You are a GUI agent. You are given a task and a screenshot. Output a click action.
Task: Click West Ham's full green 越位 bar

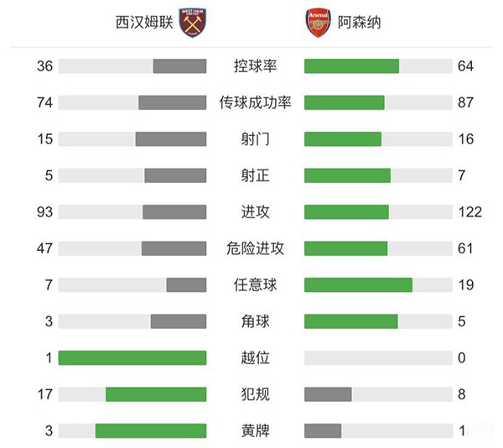click(x=132, y=358)
